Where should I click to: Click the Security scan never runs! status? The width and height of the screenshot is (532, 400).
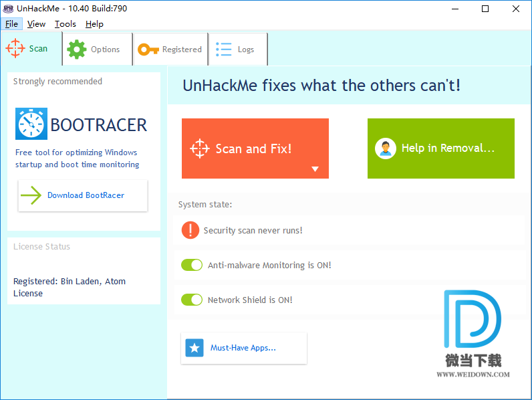[x=253, y=230]
